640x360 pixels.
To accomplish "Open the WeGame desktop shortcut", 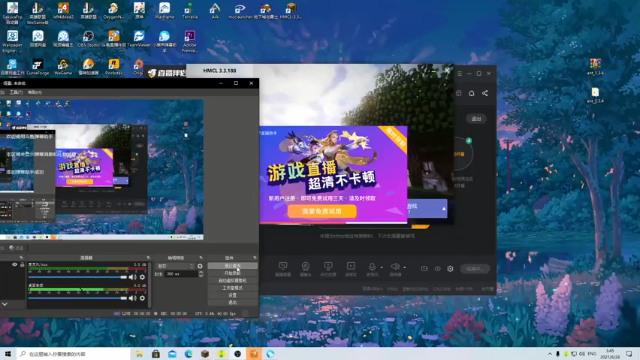I will (x=63, y=67).
